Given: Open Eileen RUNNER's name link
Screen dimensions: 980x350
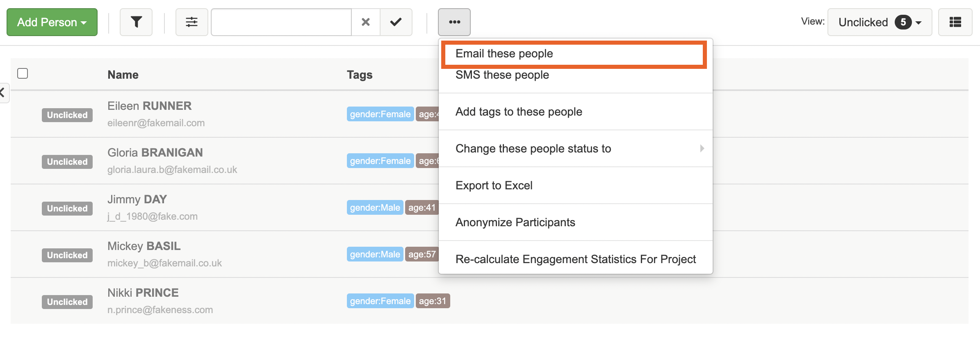Looking at the screenshot, I should pyautogui.click(x=149, y=106).
